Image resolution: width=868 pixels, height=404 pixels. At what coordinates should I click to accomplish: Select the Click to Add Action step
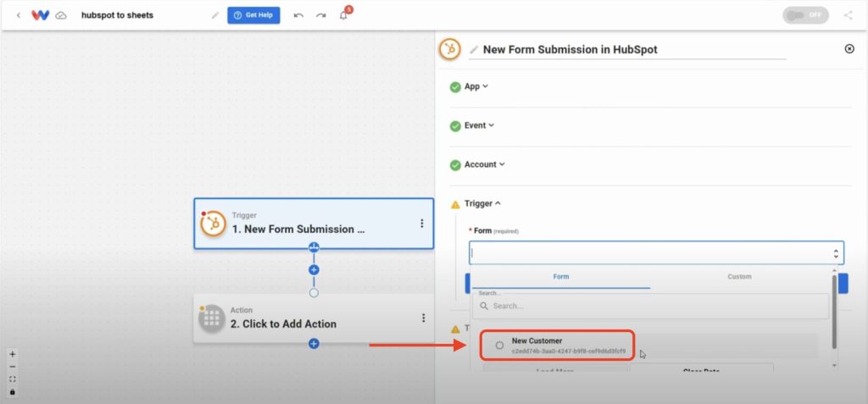pyautogui.click(x=314, y=318)
